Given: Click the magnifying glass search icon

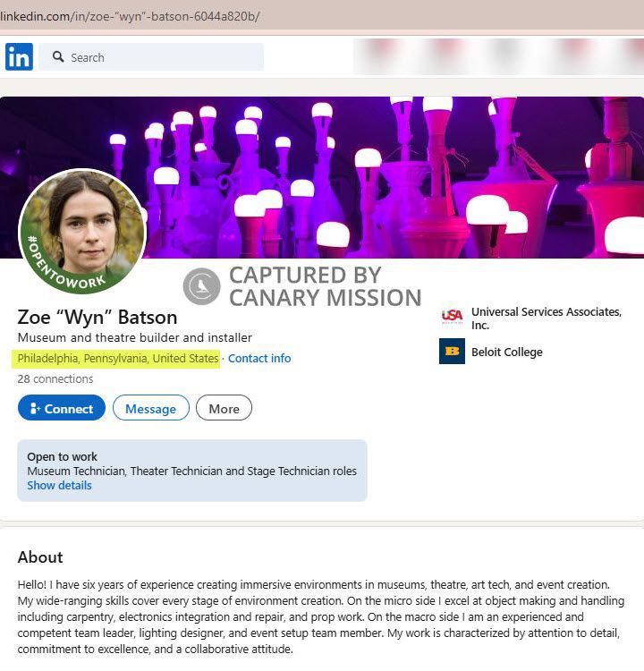Looking at the screenshot, I should (58, 57).
